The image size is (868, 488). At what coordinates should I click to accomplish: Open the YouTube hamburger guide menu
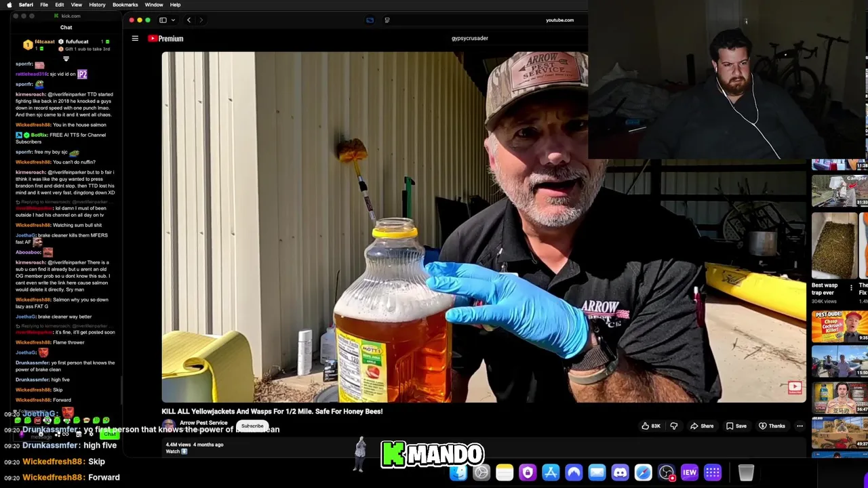(x=135, y=39)
